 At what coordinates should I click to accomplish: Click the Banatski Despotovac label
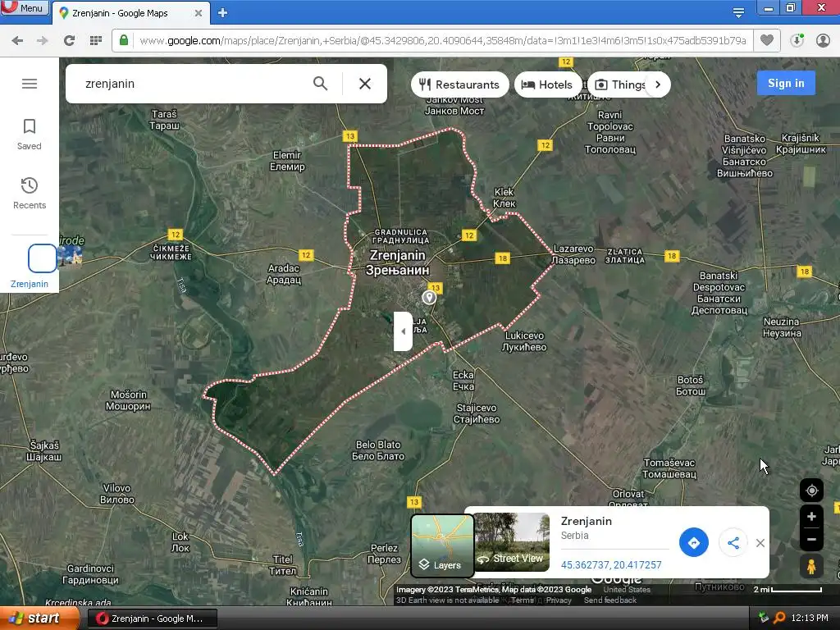click(x=719, y=293)
